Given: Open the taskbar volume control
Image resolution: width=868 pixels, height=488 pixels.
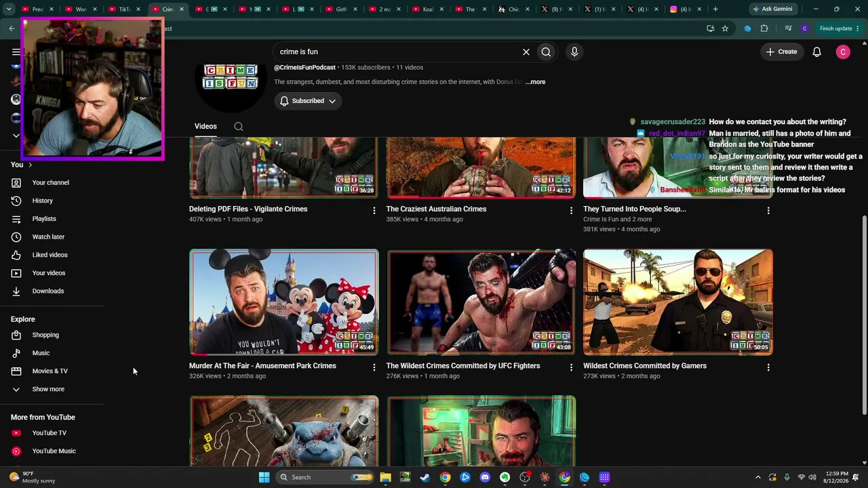Looking at the screenshot, I should 812,477.
